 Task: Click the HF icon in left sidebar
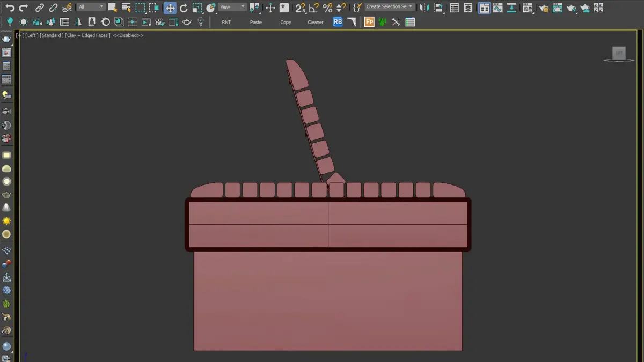(x=6, y=317)
